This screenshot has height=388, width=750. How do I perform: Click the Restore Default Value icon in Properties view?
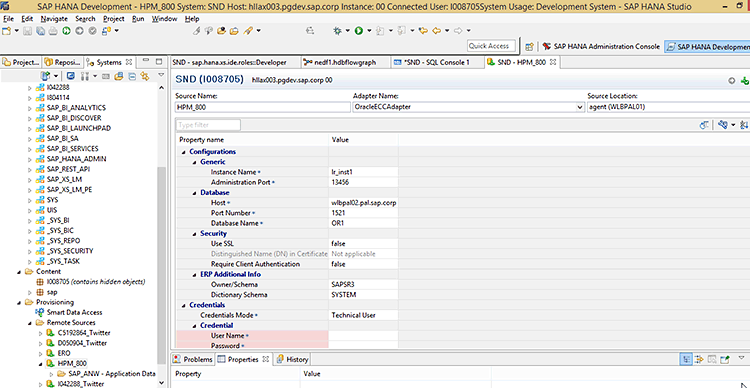(x=712, y=359)
